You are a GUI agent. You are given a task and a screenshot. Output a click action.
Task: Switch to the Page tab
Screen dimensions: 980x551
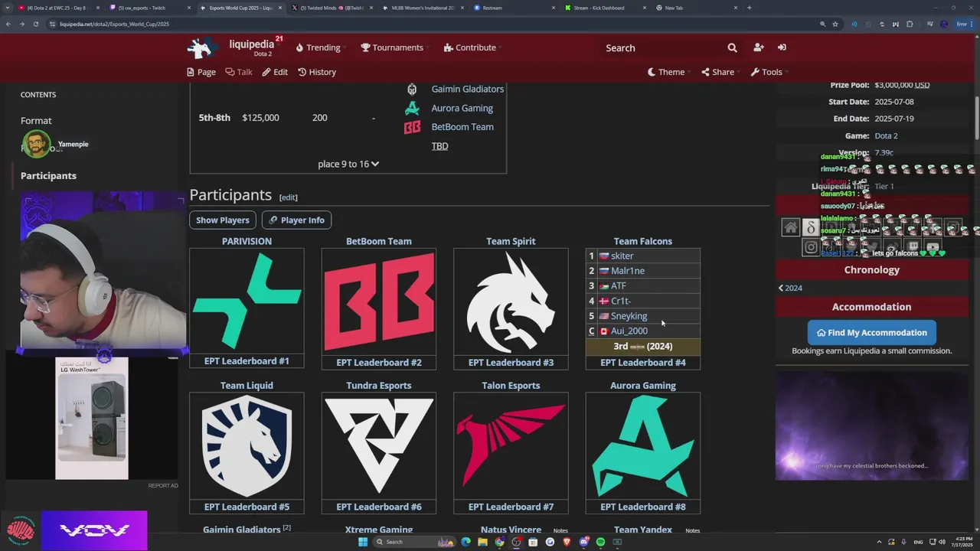click(x=201, y=72)
